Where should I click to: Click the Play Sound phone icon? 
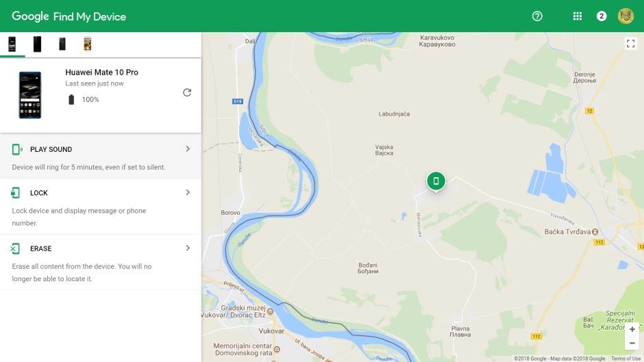click(x=16, y=149)
